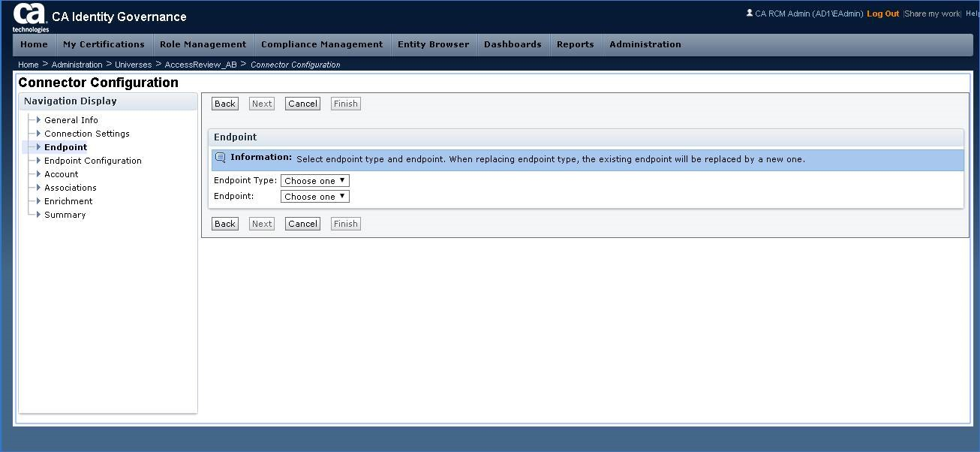
Task: Open the My Certifications menu
Action: (x=104, y=44)
